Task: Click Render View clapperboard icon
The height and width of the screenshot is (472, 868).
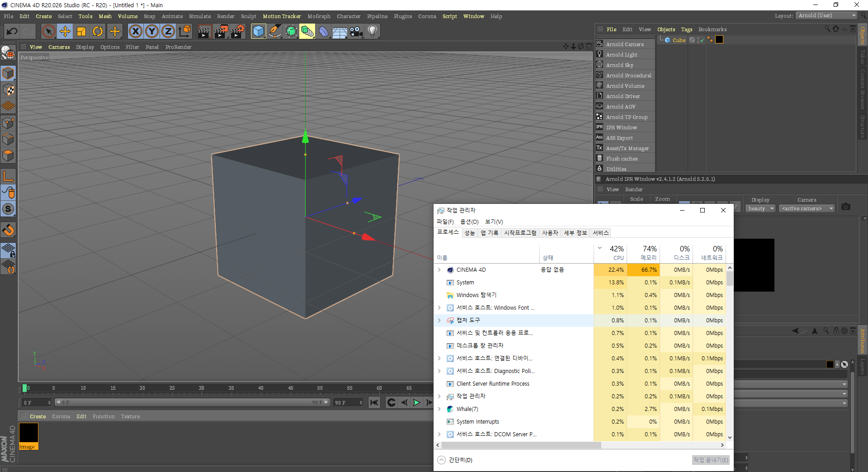Action: [x=204, y=31]
